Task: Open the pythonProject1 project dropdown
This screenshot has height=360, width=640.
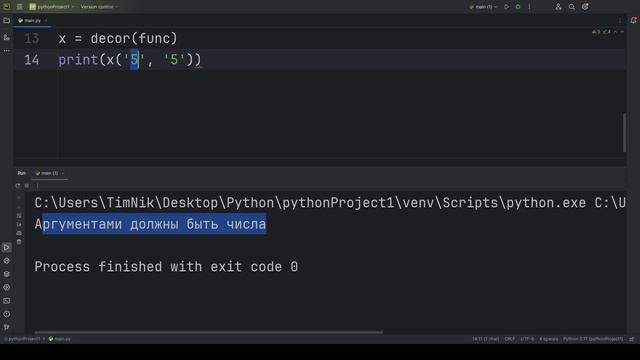Action: point(51,7)
